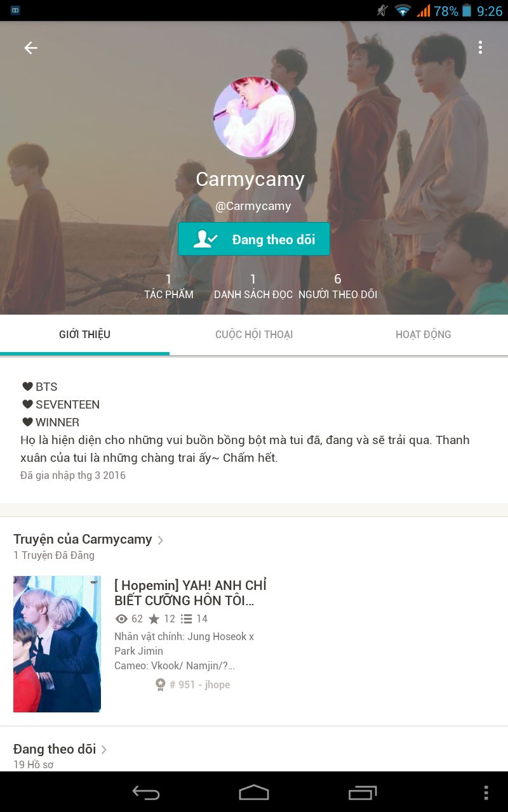This screenshot has width=508, height=812.
Task: View the 6 Người theo dõi followers
Action: 338,286
